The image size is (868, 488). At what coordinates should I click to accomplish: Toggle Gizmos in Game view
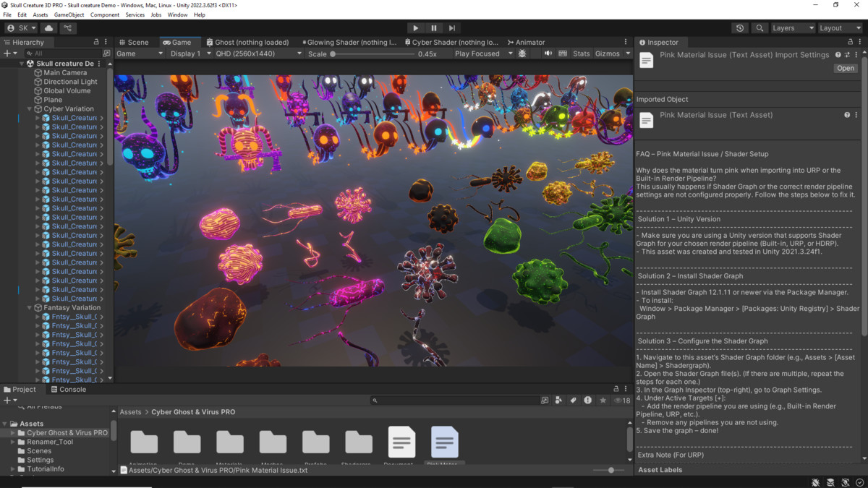tap(607, 53)
